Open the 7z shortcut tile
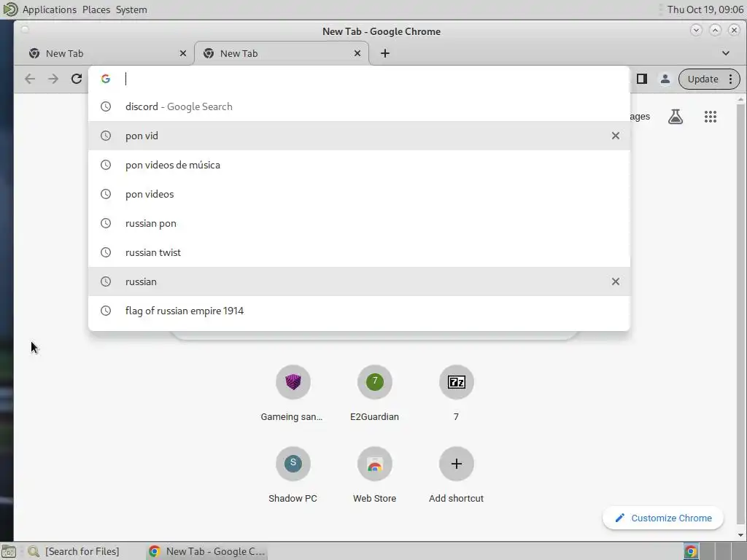The width and height of the screenshot is (747, 560). pyautogui.click(x=457, y=393)
